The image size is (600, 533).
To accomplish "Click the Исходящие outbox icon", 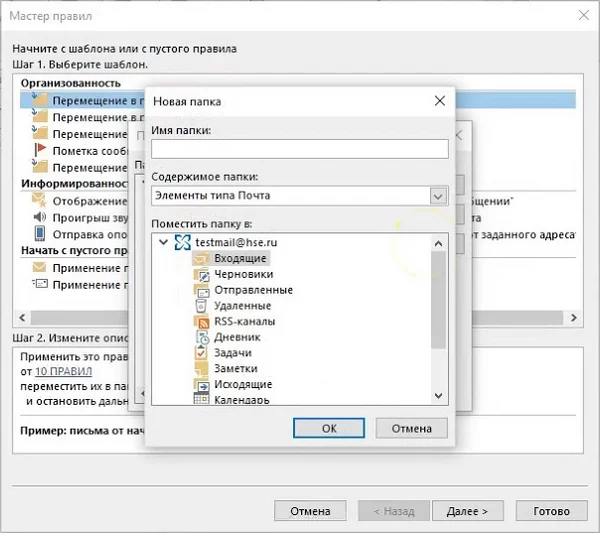I will tap(200, 385).
